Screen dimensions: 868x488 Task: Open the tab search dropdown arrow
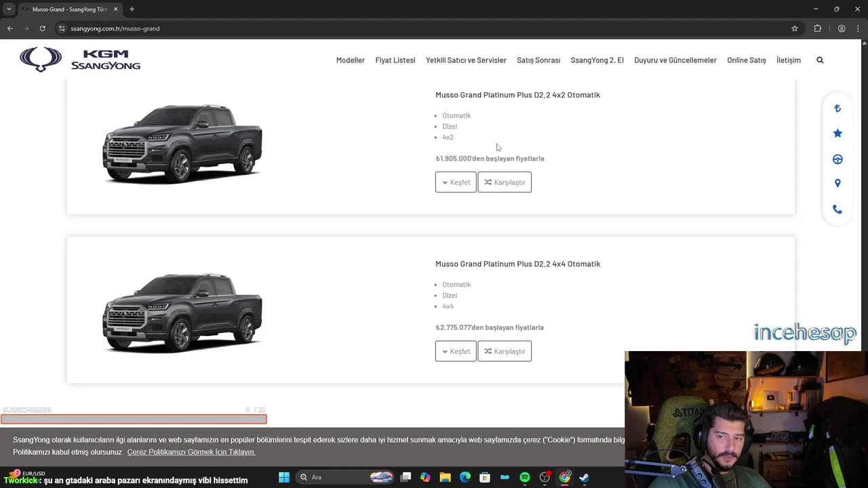pos(9,9)
